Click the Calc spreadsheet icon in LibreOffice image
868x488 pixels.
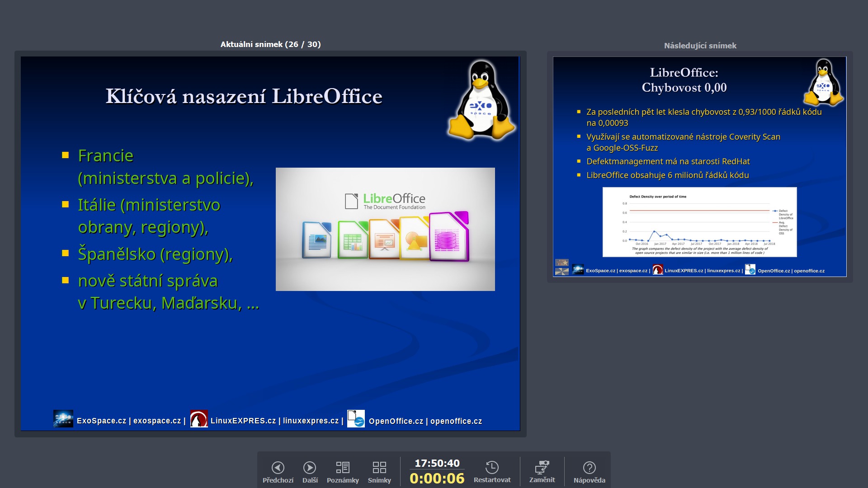coord(353,240)
